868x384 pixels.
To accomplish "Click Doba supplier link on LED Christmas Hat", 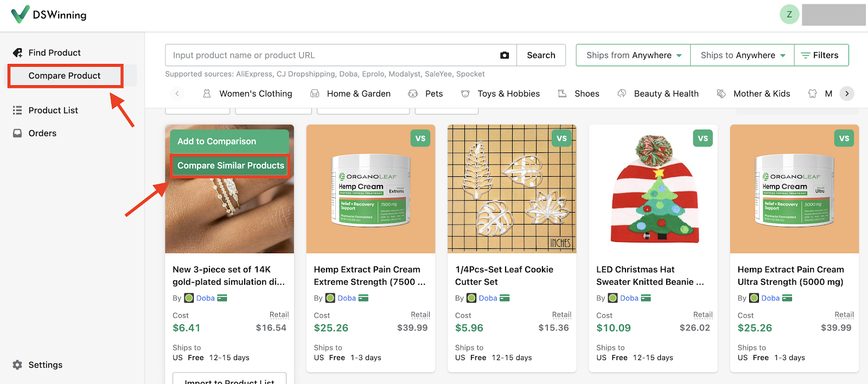I will 629,298.
